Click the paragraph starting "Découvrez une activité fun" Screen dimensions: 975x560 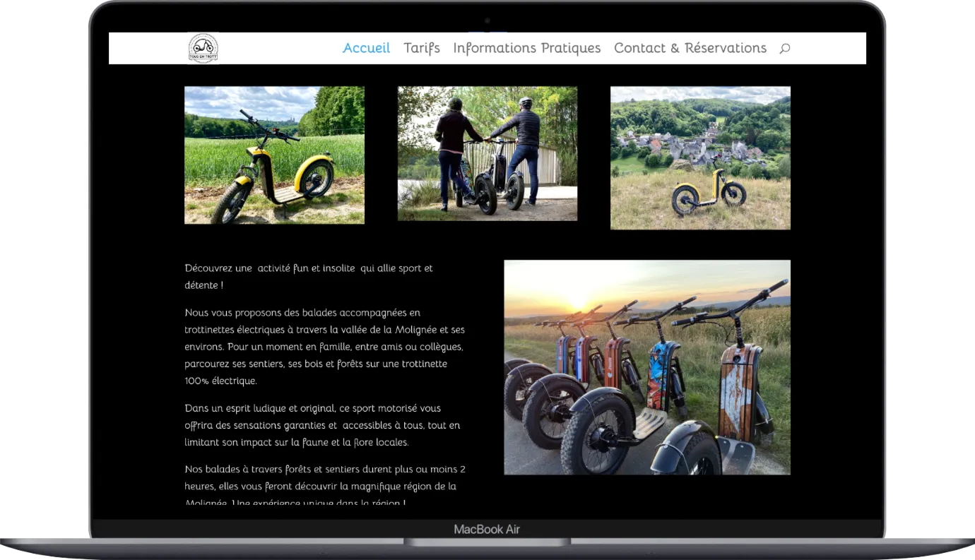click(x=309, y=277)
